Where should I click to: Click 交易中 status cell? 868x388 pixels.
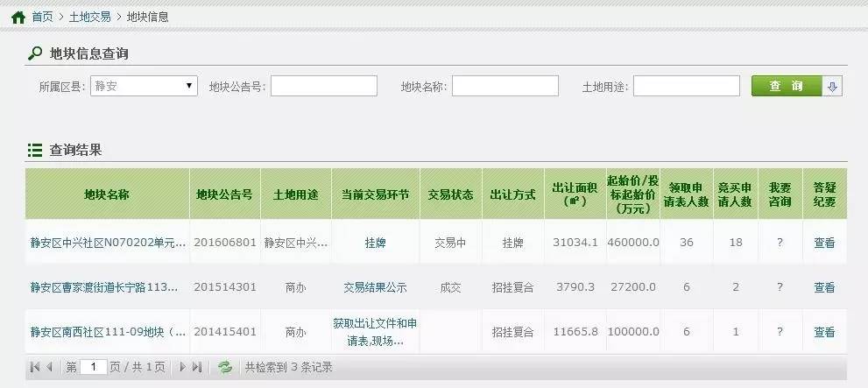(x=450, y=243)
